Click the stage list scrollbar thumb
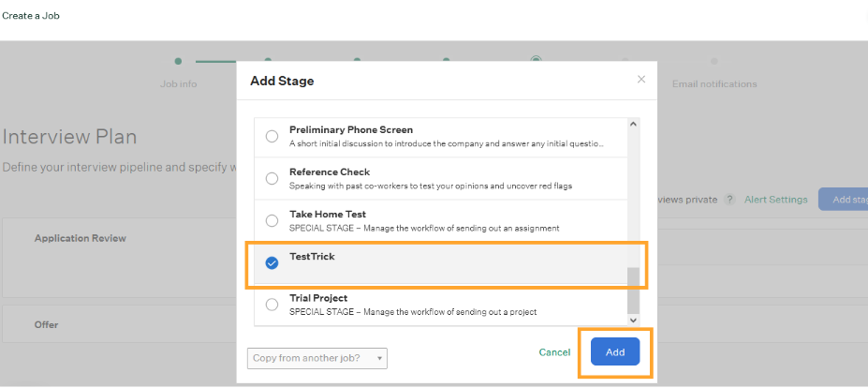Image resolution: width=868 pixels, height=388 pixels. (633, 289)
